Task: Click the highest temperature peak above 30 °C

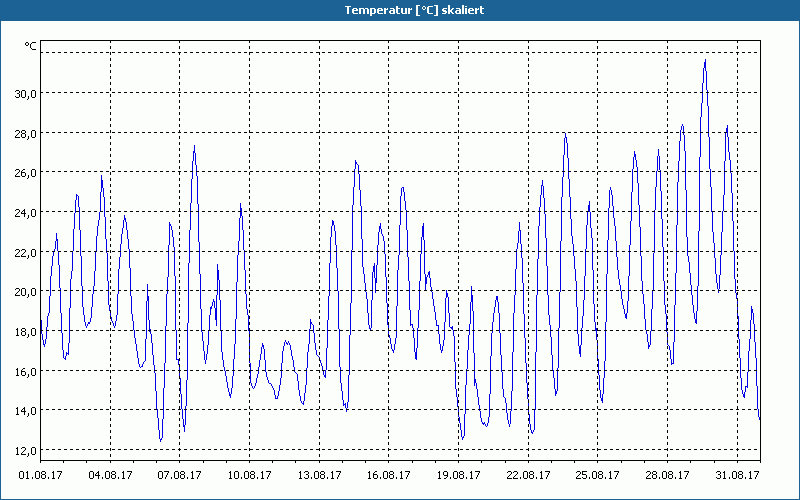Action: (705, 61)
